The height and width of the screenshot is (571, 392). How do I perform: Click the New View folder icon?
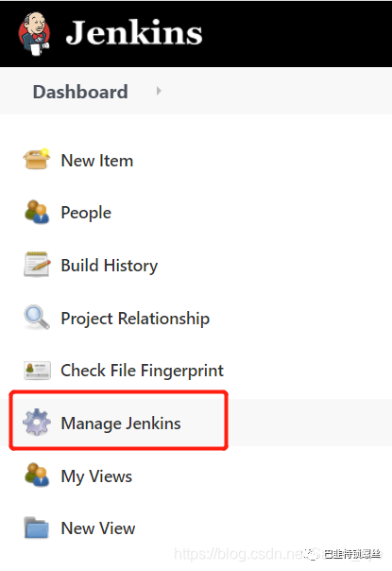pos(37,528)
